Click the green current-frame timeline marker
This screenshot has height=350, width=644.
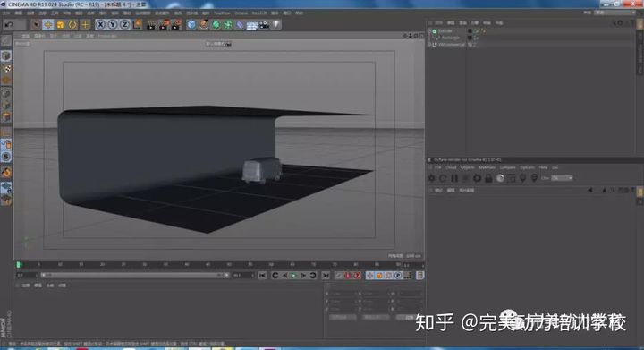tap(18, 265)
